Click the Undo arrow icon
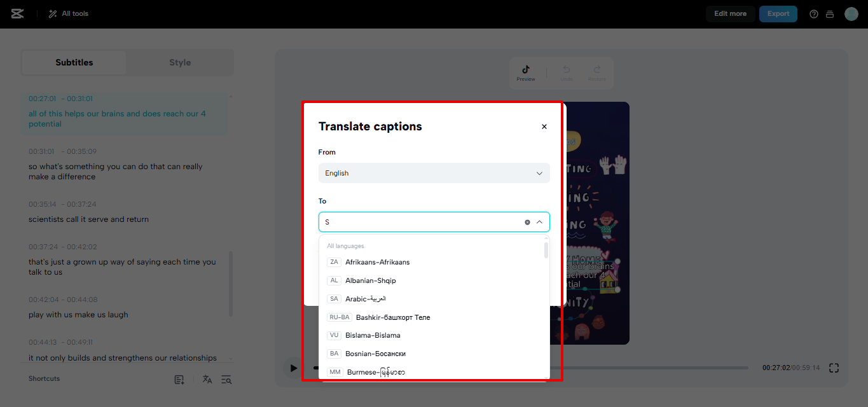Image resolution: width=868 pixels, height=407 pixels. [566, 72]
